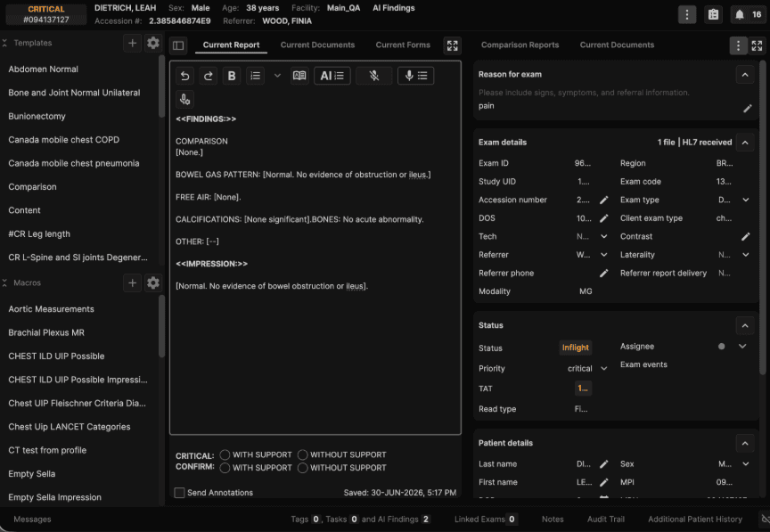This screenshot has width=770, height=532.
Task: Select CRITICAL Without Support radio button
Action: [302, 454]
